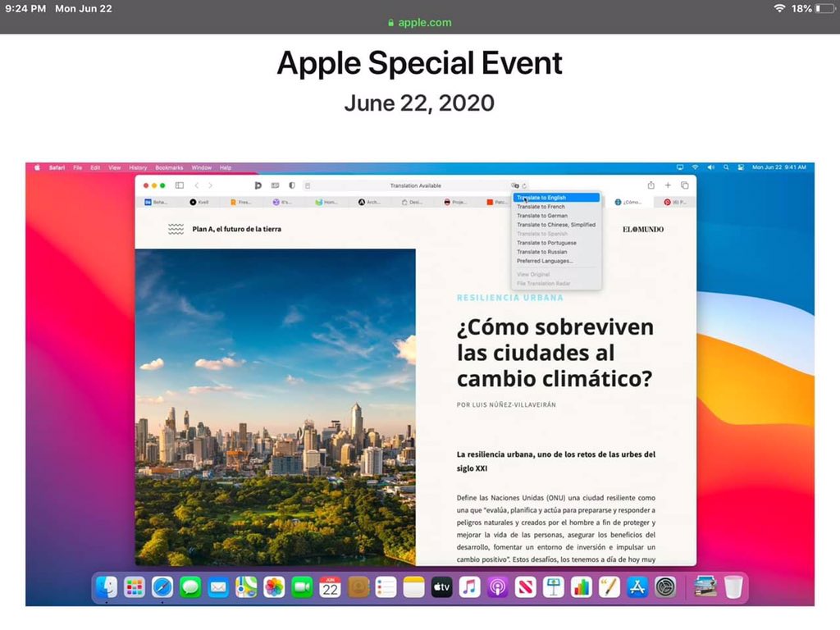Click Safari's share icon in toolbar
840x630 pixels.
[651, 185]
